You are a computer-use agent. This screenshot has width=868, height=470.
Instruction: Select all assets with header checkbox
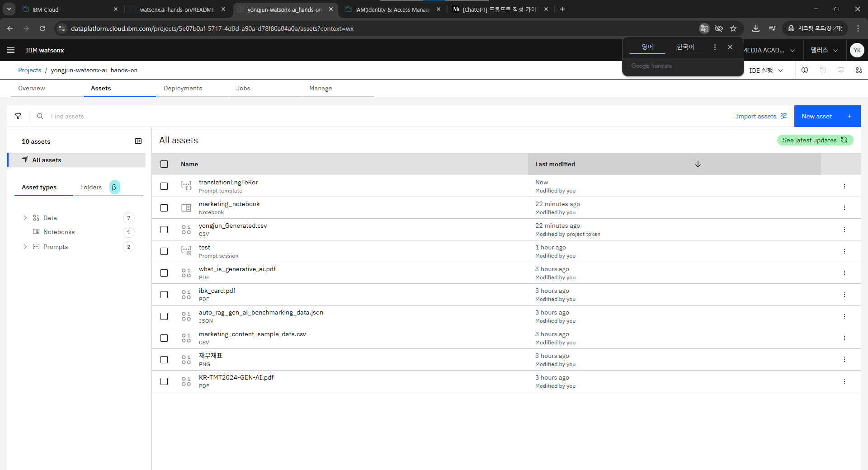164,164
